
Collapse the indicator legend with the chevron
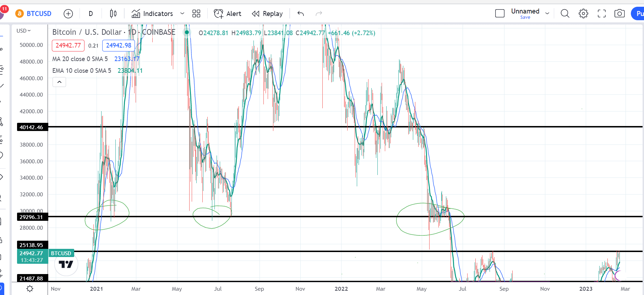59,82
